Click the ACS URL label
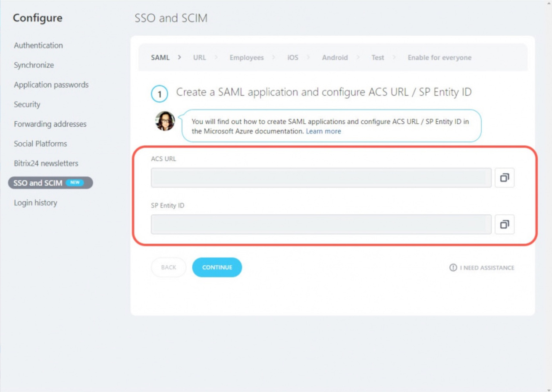This screenshot has width=552, height=392. [163, 159]
